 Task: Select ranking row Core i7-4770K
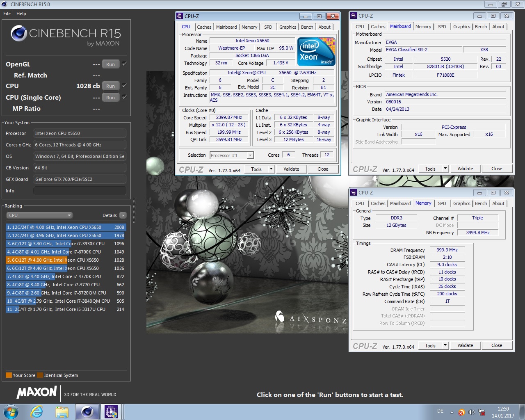(66, 276)
